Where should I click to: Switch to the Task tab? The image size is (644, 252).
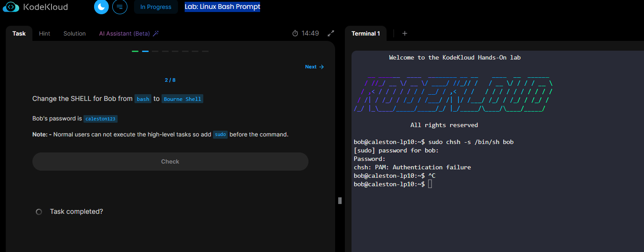19,33
